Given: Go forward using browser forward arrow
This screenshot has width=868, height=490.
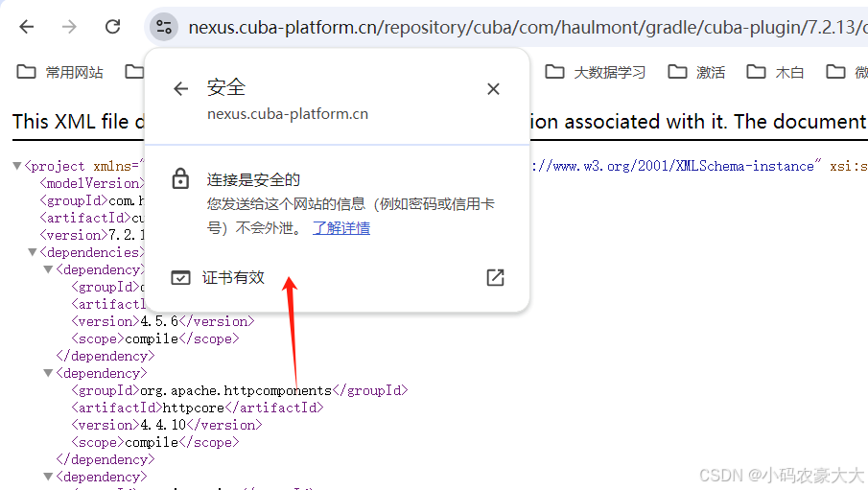Looking at the screenshot, I should pyautogui.click(x=69, y=27).
